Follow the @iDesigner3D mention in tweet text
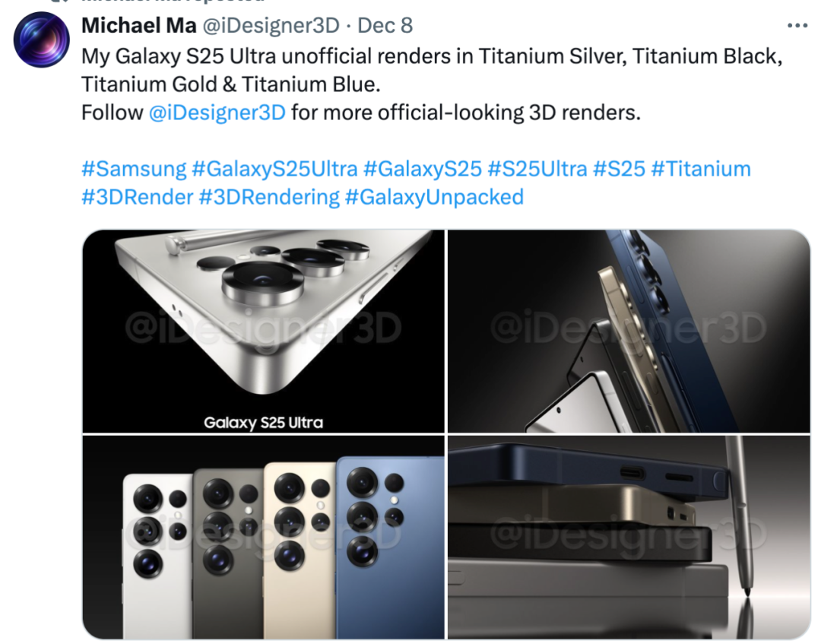Screen dimensions: 821x644 pos(217,113)
